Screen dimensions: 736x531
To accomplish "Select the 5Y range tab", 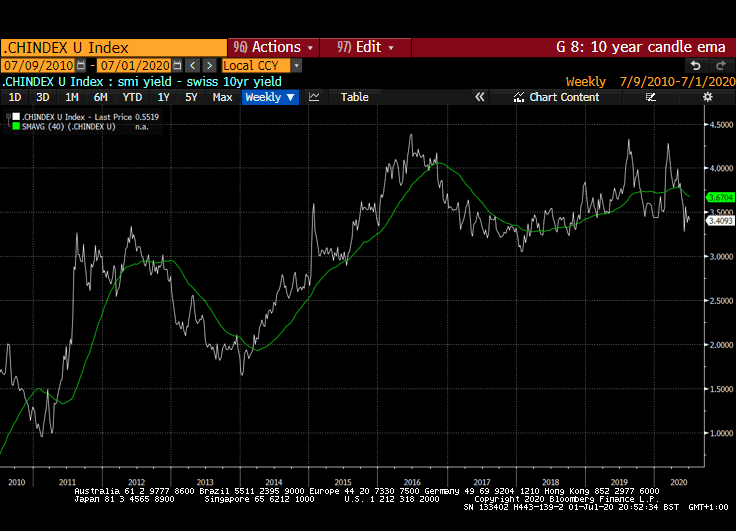I will point(191,97).
